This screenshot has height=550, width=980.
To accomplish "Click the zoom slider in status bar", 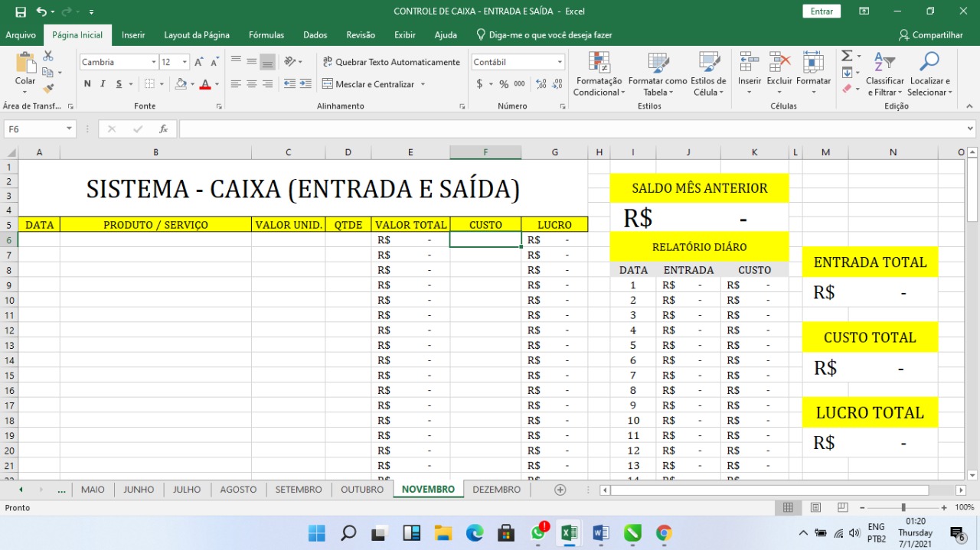I will click(x=903, y=508).
